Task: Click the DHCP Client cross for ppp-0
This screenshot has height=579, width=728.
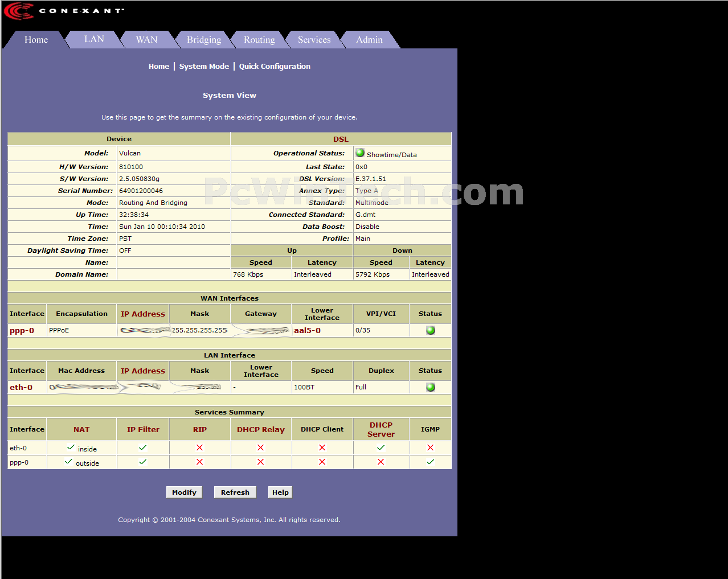Action: click(322, 462)
